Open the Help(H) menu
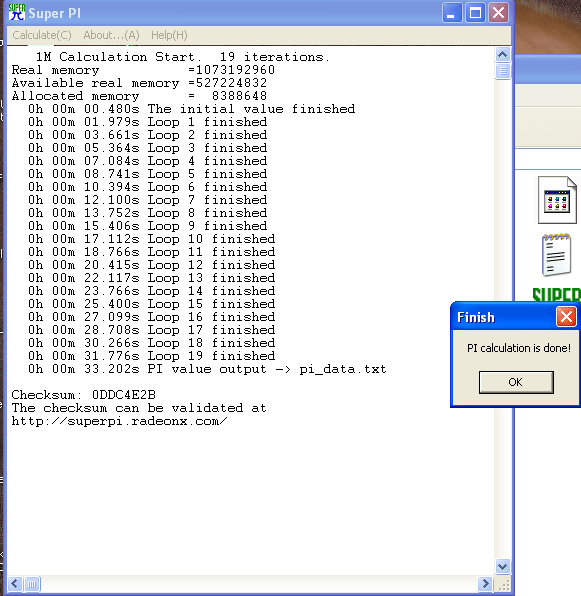This screenshot has height=596, width=581. [169, 35]
